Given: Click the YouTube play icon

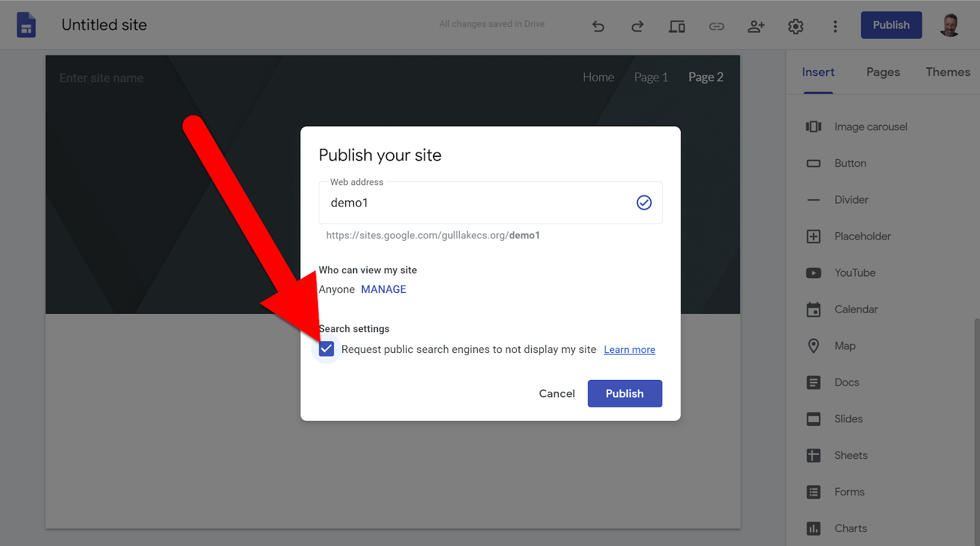Looking at the screenshot, I should 813,273.
